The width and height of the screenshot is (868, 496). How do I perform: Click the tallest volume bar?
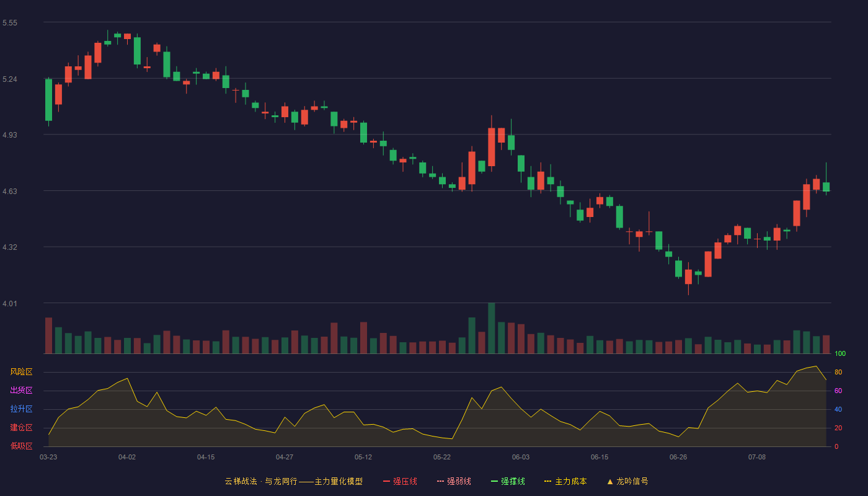(492, 328)
